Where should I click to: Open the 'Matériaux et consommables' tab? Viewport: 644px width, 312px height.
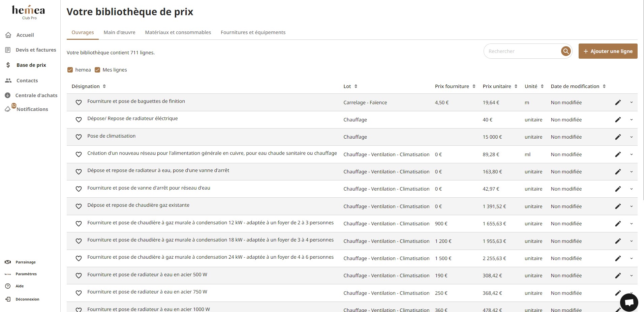coord(178,32)
